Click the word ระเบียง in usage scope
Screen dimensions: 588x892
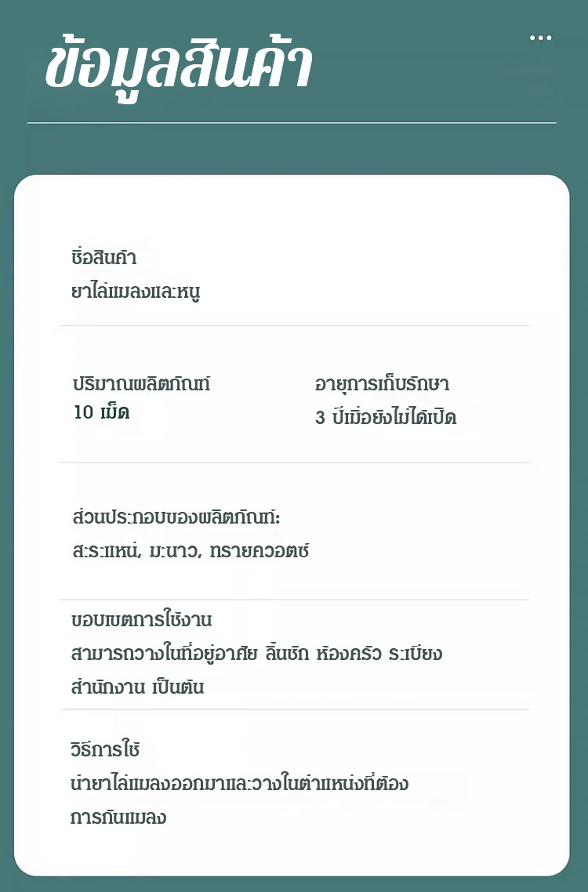(416, 653)
